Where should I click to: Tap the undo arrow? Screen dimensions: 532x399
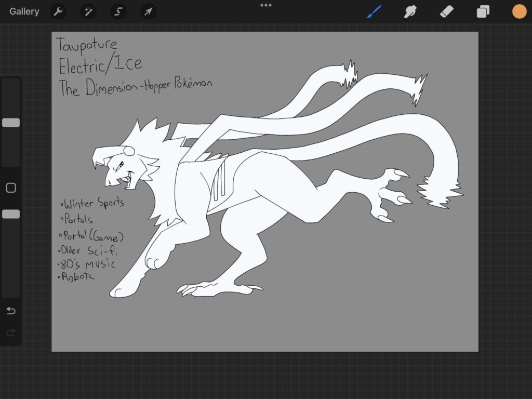tap(10, 311)
